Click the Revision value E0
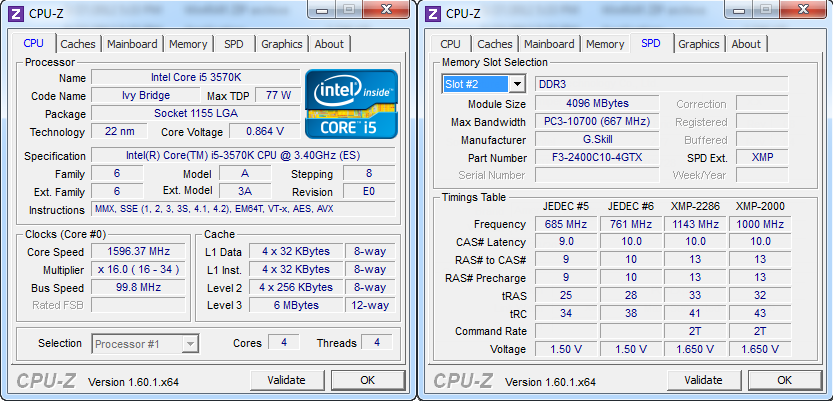 pos(369,191)
